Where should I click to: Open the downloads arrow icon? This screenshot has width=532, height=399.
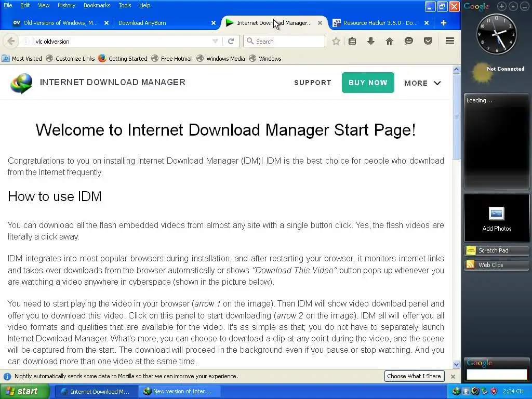coord(371,42)
